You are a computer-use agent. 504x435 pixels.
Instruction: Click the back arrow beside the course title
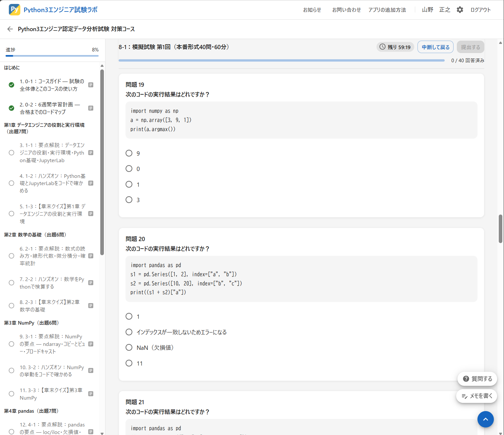10,29
